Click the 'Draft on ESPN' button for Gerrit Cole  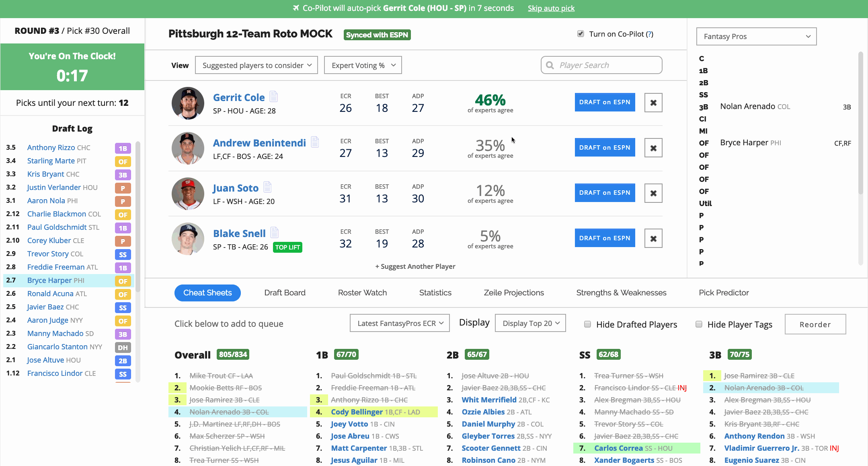(x=605, y=102)
